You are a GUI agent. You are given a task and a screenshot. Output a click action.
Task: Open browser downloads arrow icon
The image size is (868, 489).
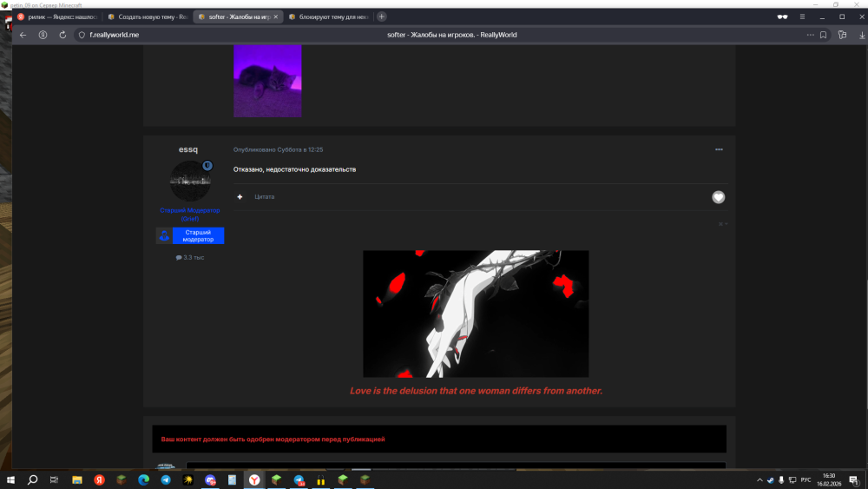pyautogui.click(x=862, y=35)
